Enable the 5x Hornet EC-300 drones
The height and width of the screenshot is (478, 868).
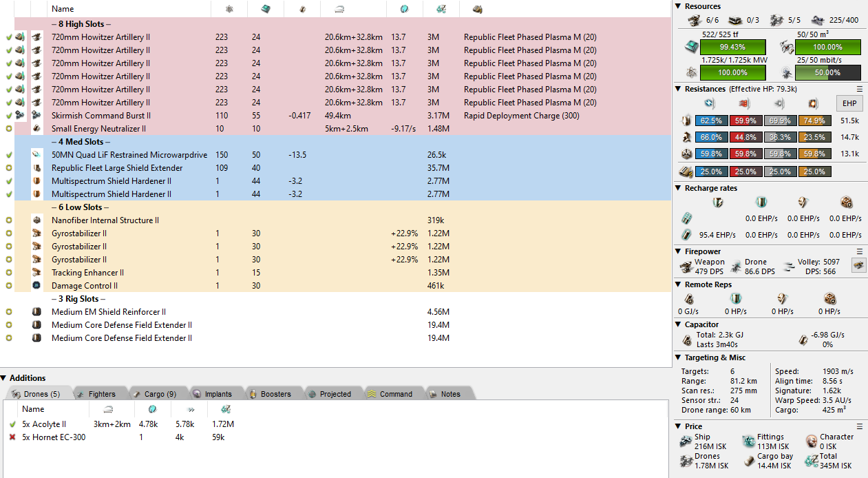coord(12,437)
